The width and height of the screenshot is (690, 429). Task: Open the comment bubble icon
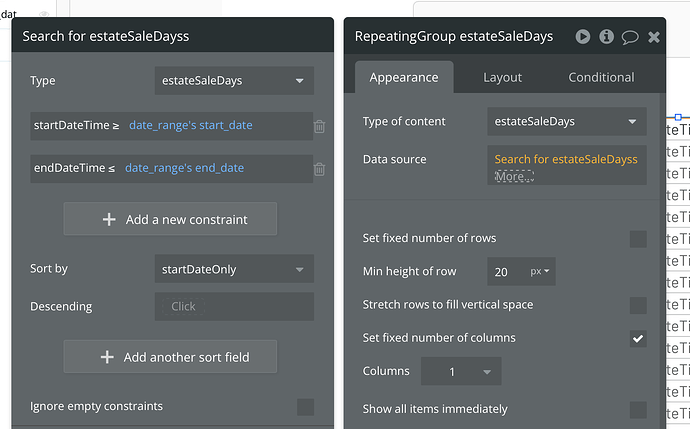click(630, 37)
